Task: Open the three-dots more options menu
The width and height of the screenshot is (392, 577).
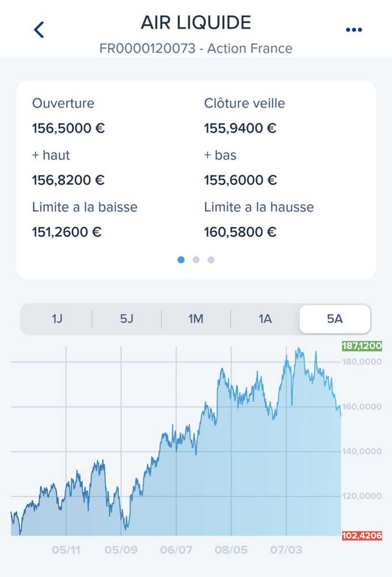Action: coord(354,30)
